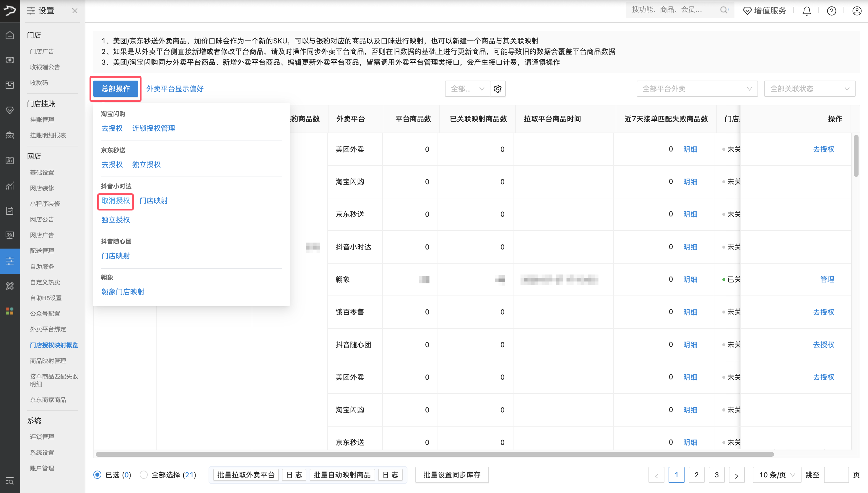Click 翱象门店映射 in menu
The height and width of the screenshot is (493, 868).
[x=123, y=292]
